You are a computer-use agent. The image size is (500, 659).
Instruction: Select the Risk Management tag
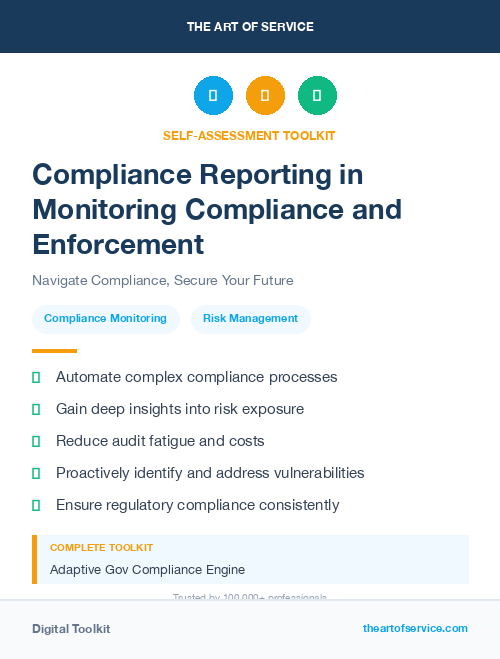(251, 319)
